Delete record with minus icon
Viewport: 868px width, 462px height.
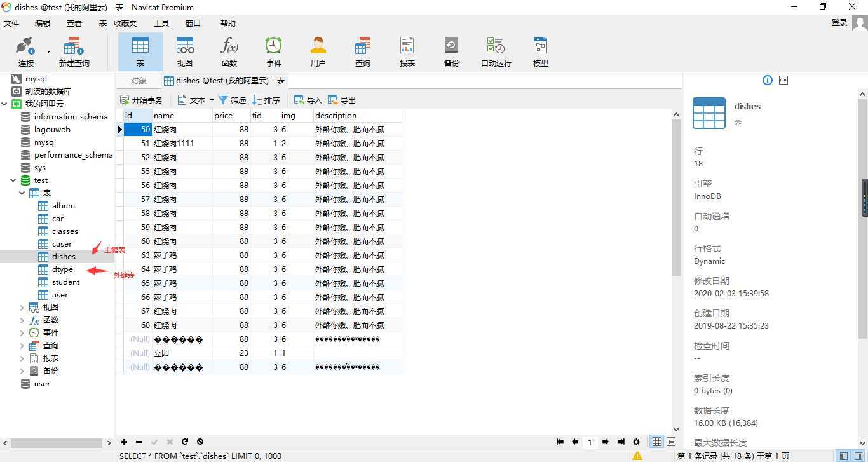coord(139,442)
